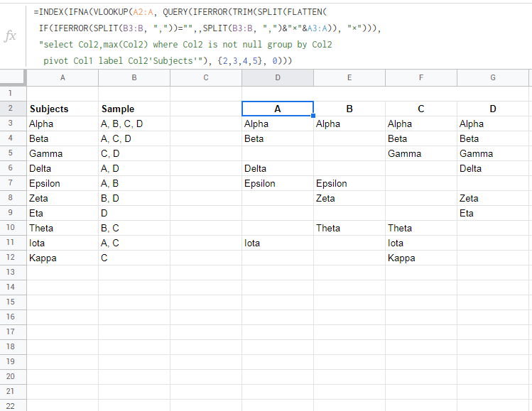Image resolution: width=532 pixels, height=411 pixels.
Task: Select row 1 header
Action: pyautogui.click(x=10, y=93)
